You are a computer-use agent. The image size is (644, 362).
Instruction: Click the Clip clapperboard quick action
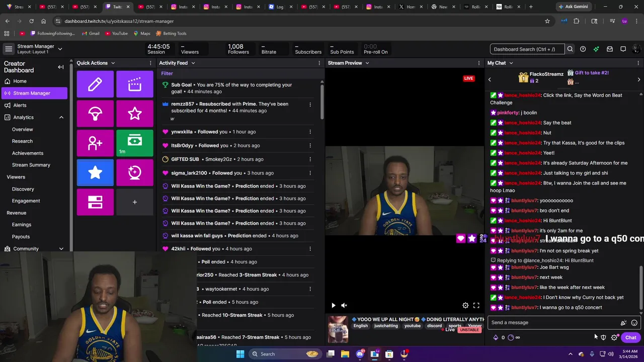(134, 84)
